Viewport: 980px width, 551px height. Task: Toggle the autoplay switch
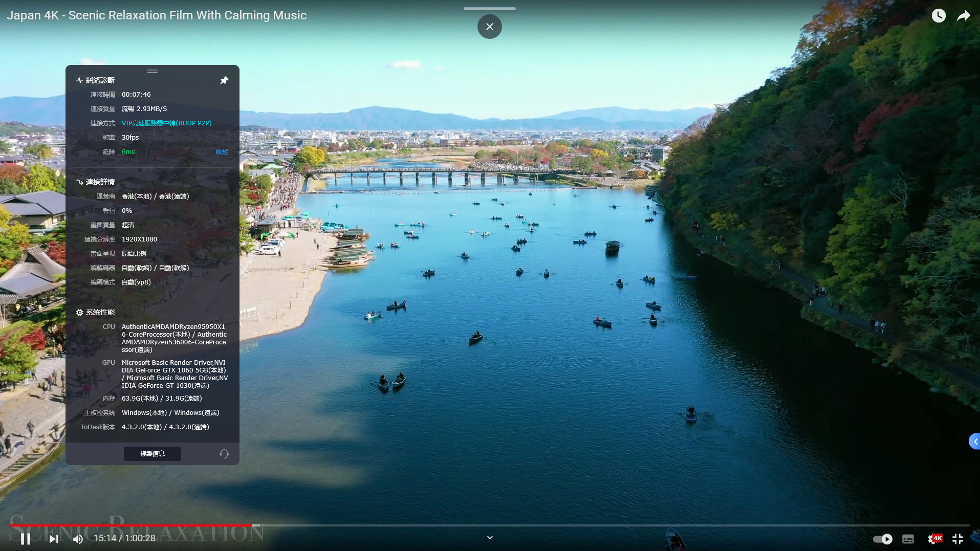pos(883,539)
